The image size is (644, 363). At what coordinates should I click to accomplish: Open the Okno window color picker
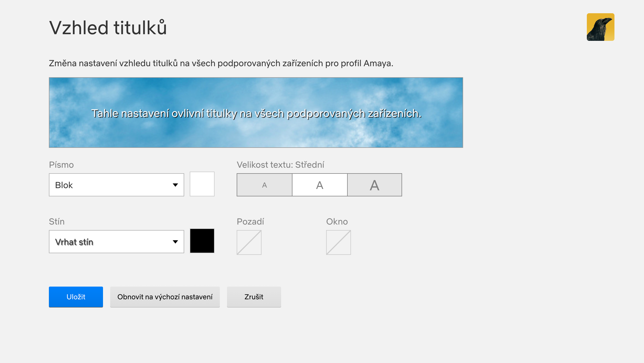pyautogui.click(x=338, y=242)
